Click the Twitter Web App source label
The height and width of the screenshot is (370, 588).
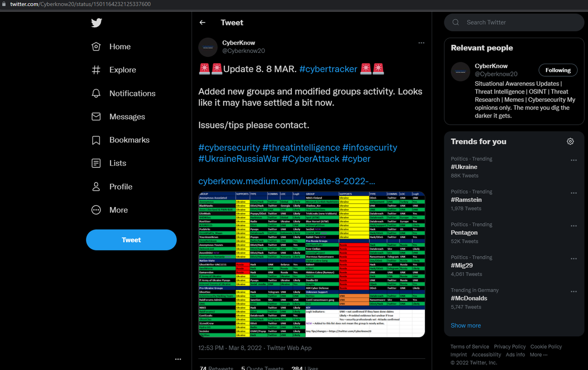pos(289,348)
